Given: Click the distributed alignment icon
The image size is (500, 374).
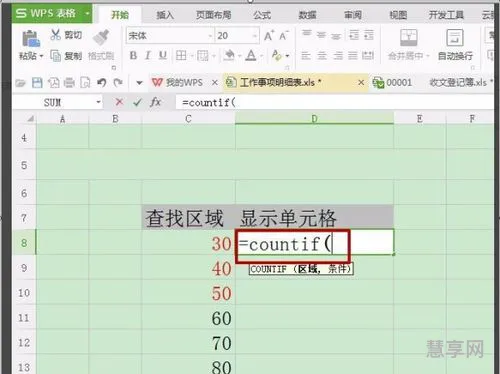Looking at the screenshot, I should click(368, 55).
